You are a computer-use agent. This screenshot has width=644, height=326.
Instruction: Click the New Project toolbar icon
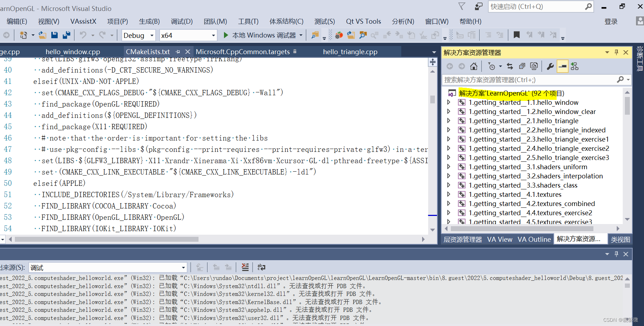(23, 35)
